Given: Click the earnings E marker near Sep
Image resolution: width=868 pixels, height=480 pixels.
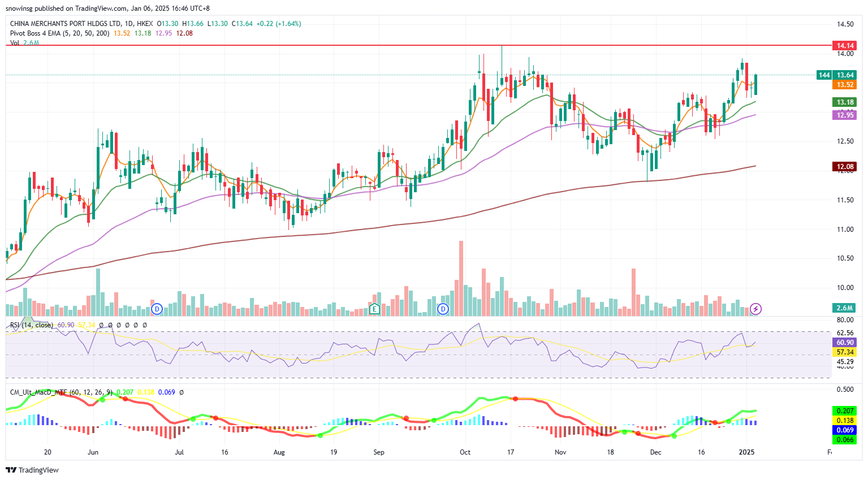Looking at the screenshot, I should tap(374, 309).
